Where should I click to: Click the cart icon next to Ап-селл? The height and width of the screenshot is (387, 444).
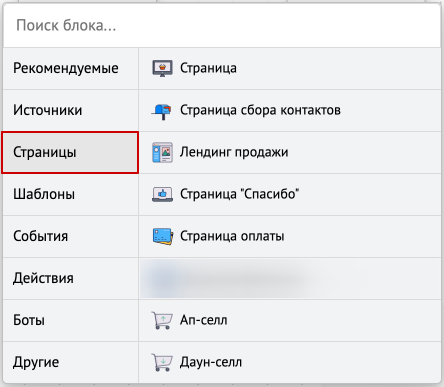click(162, 320)
